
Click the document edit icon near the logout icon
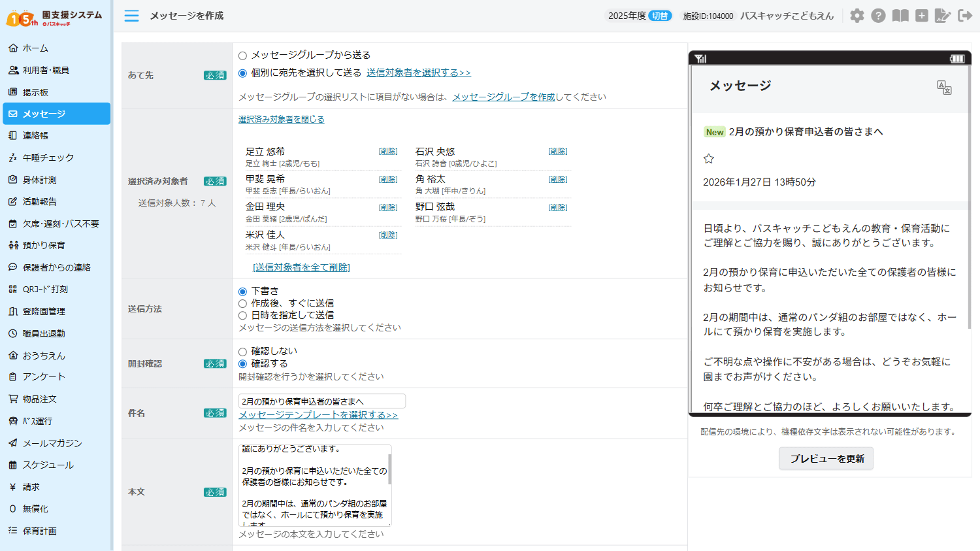point(943,15)
